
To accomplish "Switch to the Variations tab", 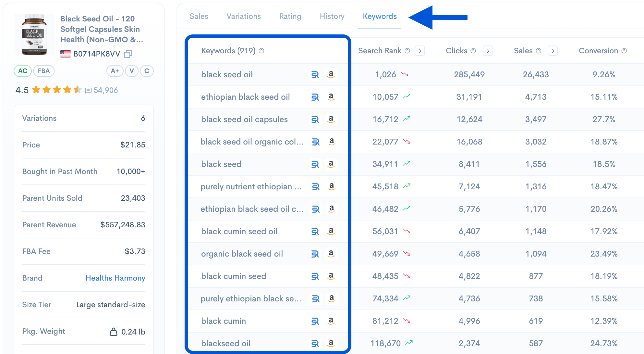I will [x=243, y=17].
